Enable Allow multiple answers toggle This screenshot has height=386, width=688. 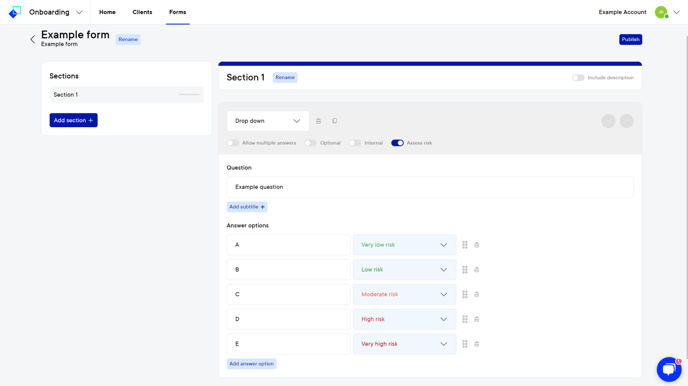pos(233,143)
